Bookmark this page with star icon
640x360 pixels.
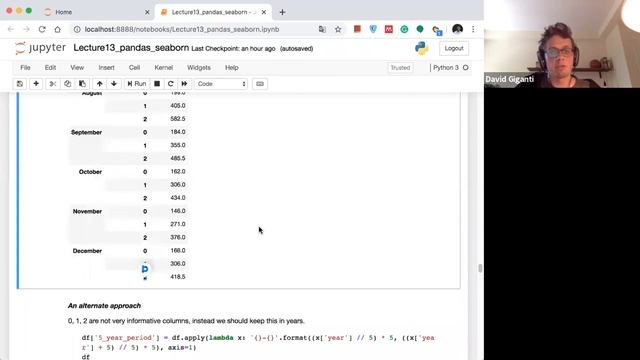(x=338, y=29)
